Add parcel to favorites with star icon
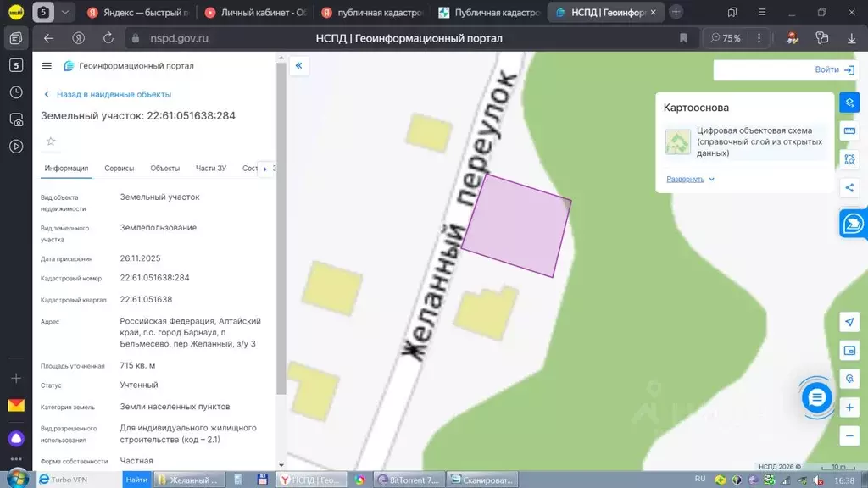Viewport: 868px width, 488px height. [51, 141]
